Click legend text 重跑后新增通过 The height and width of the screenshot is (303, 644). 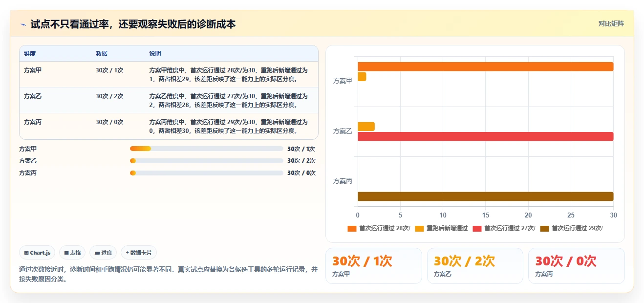(447, 228)
